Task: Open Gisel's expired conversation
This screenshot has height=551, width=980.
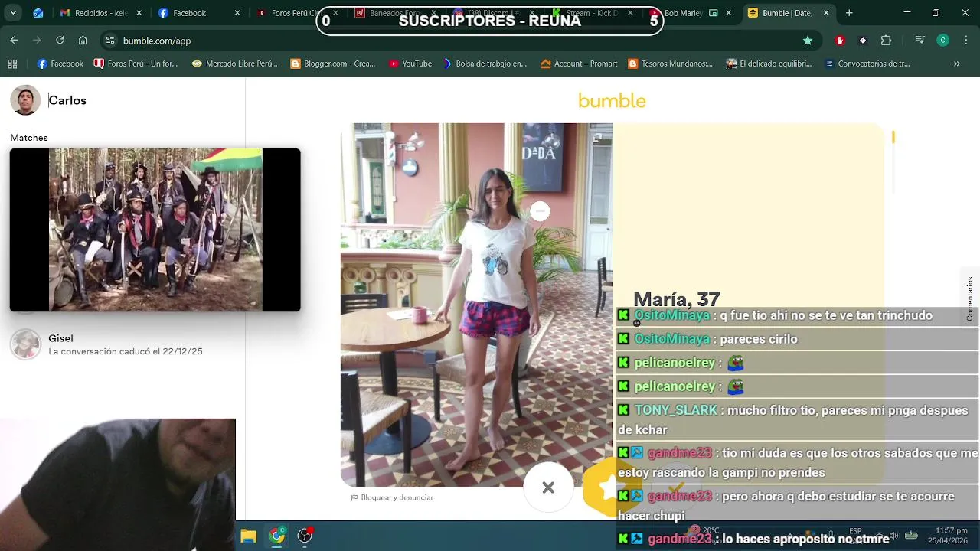Action: (122, 344)
